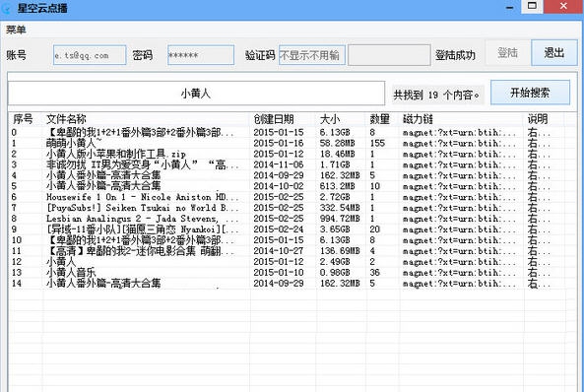Click the 登陆成功 status label
The image size is (584, 392).
coord(455,55)
